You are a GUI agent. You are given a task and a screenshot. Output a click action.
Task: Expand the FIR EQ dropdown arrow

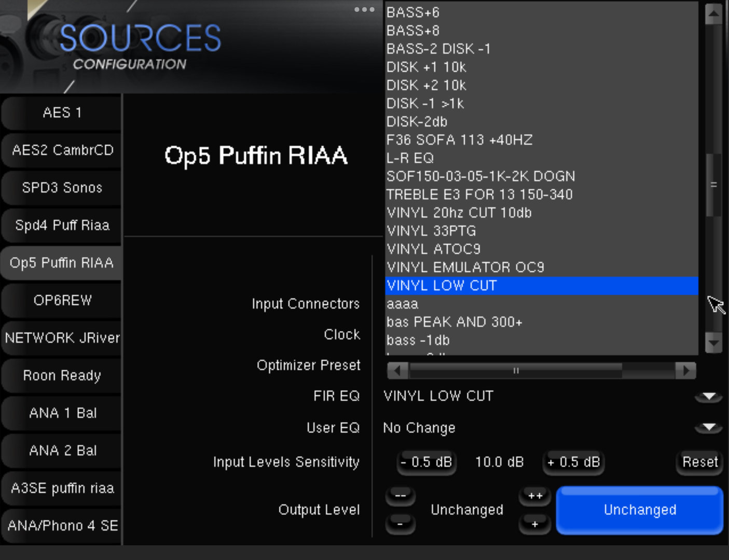[x=709, y=397]
